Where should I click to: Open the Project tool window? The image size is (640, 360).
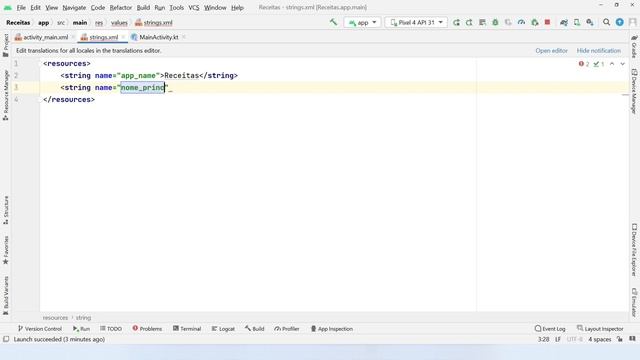tap(6, 45)
